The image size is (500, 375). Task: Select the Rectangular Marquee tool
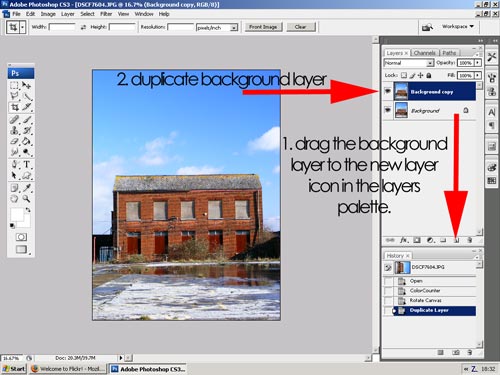point(14,85)
